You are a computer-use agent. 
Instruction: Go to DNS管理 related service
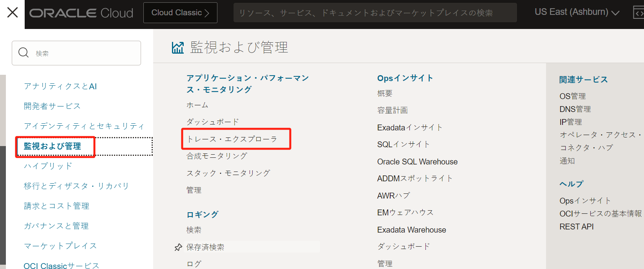575,109
